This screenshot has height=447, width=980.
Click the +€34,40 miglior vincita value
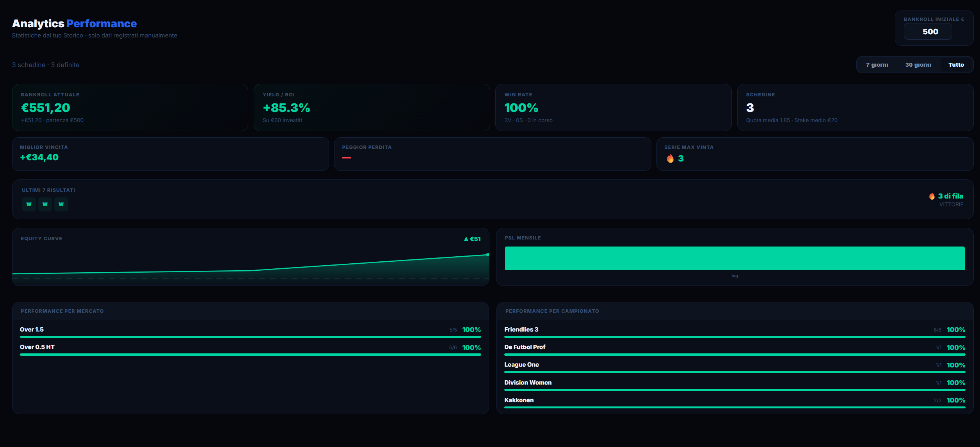[39, 158]
